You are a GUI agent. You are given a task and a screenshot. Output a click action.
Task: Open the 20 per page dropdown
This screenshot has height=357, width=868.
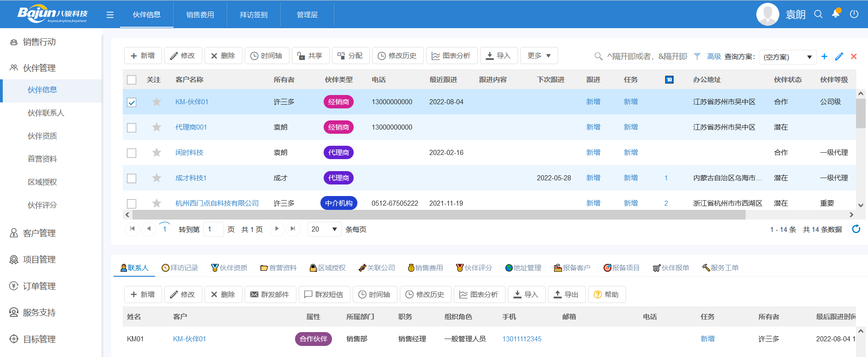coord(324,229)
